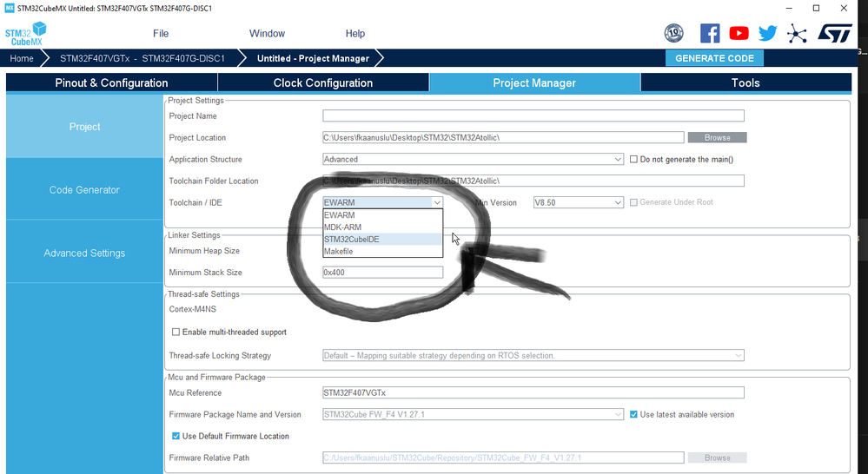Open the File menu
Viewport: 868px width, 474px height.
(x=161, y=34)
